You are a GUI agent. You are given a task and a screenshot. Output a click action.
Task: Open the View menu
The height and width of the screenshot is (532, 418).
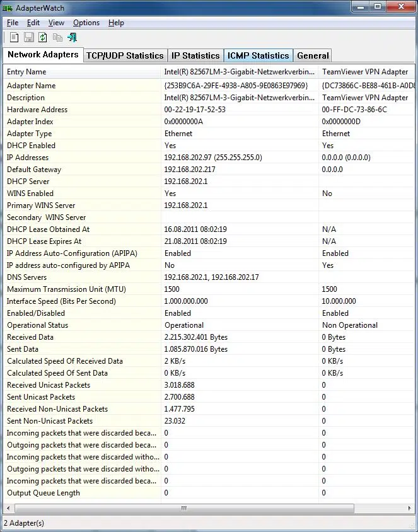(x=56, y=23)
